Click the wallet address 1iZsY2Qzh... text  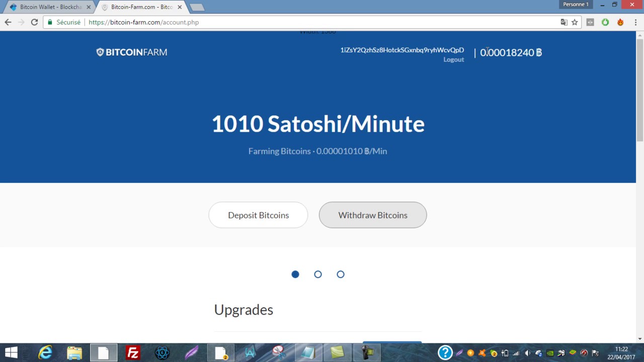[x=402, y=50]
